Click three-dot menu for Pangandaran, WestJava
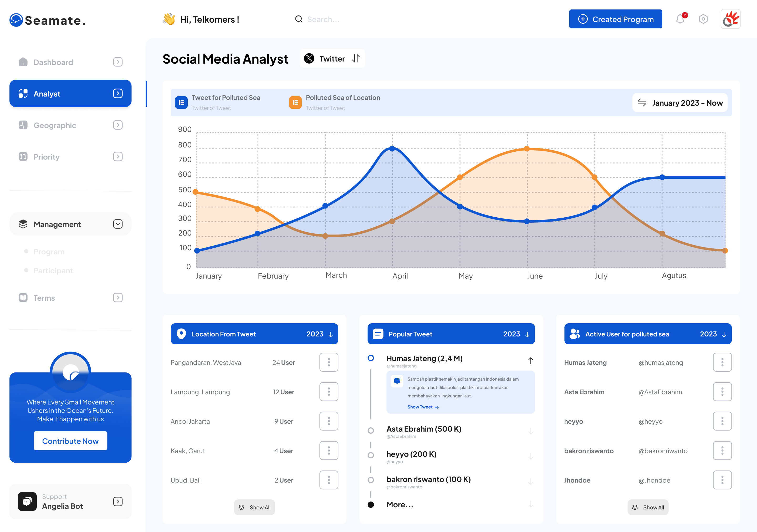This screenshot has width=757, height=532. click(328, 362)
